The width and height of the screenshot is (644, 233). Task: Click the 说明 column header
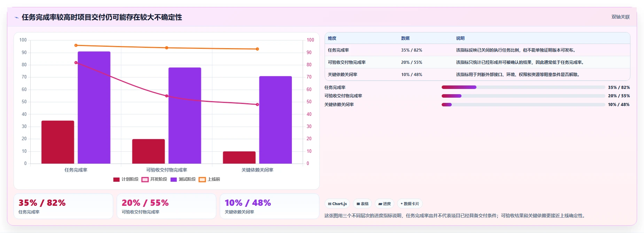(x=460, y=38)
